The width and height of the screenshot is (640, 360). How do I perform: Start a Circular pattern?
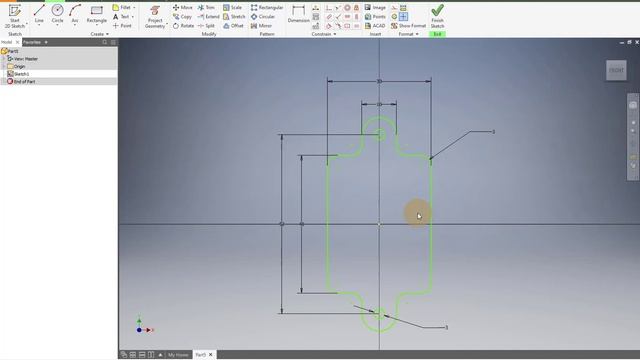(262, 17)
